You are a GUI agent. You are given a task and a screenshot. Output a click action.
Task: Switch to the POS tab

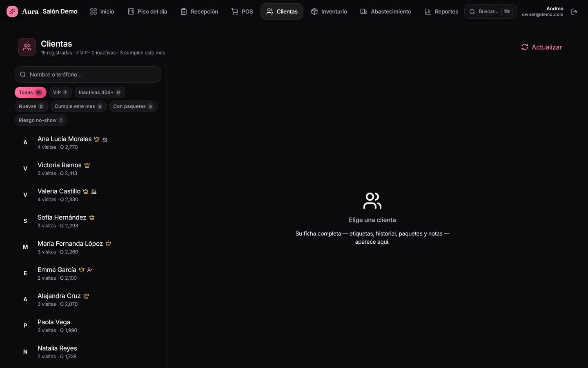242,11
